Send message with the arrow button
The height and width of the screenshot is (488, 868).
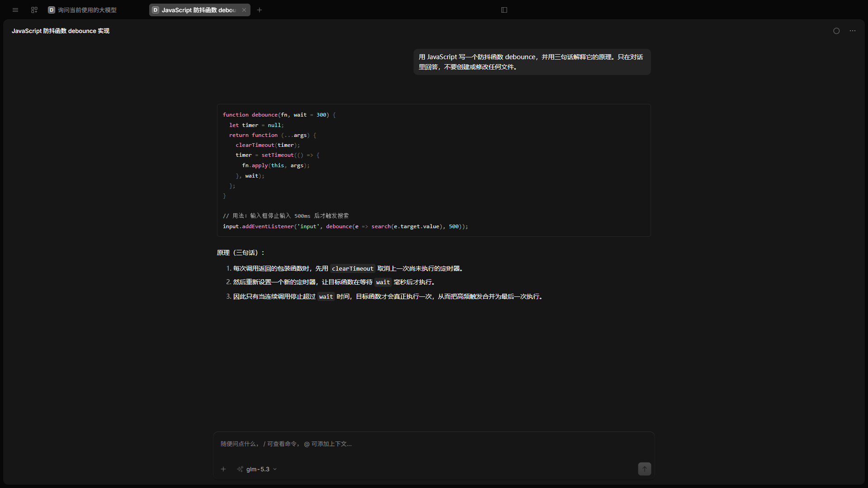pos(645,469)
